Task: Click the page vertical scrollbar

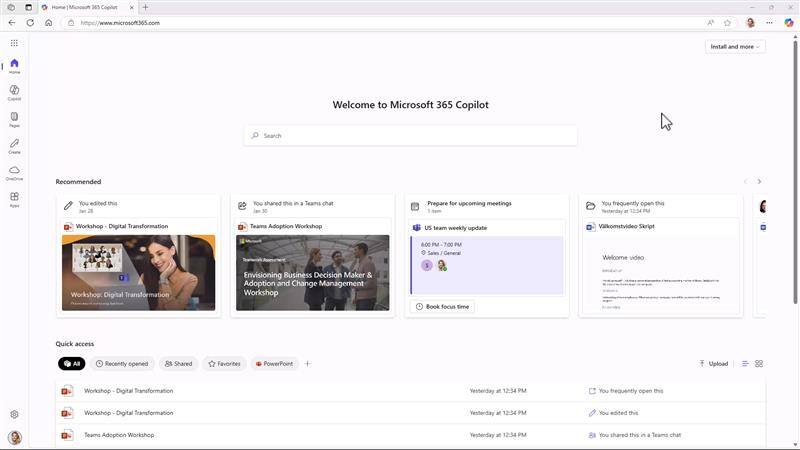Action: (x=795, y=173)
